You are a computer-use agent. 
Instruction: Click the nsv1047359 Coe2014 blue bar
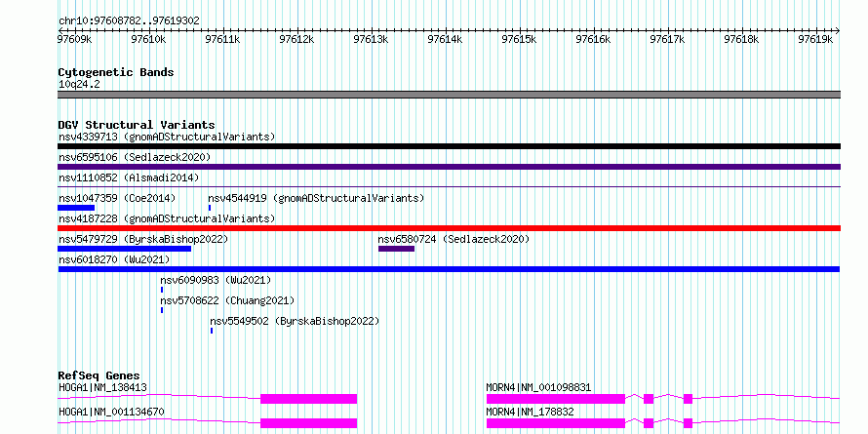tap(76, 208)
